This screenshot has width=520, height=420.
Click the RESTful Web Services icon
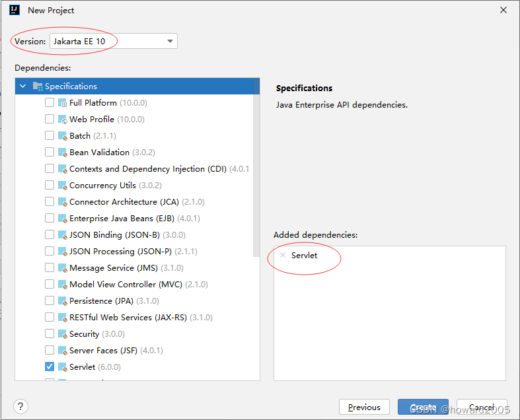[x=62, y=318]
